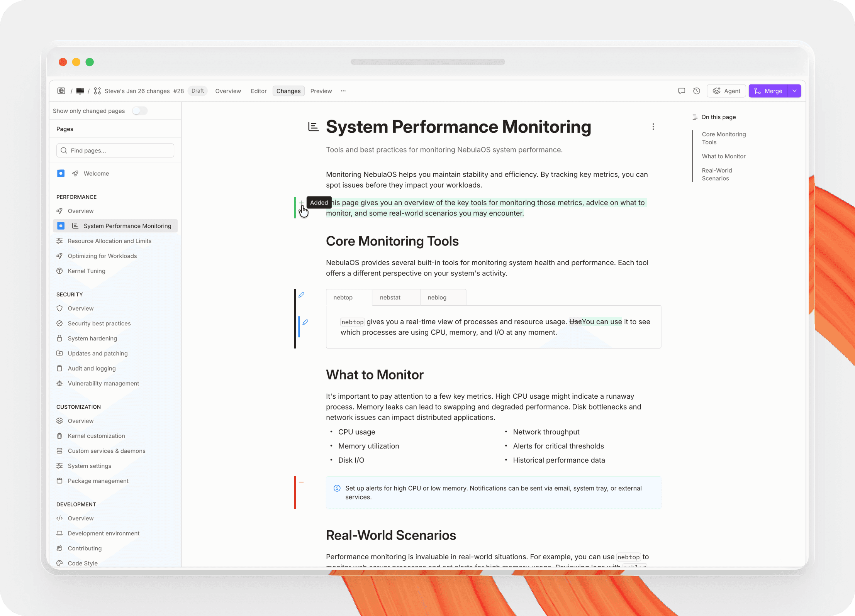The image size is (855, 616).
Task: Switch to the Preview tab
Action: (321, 91)
